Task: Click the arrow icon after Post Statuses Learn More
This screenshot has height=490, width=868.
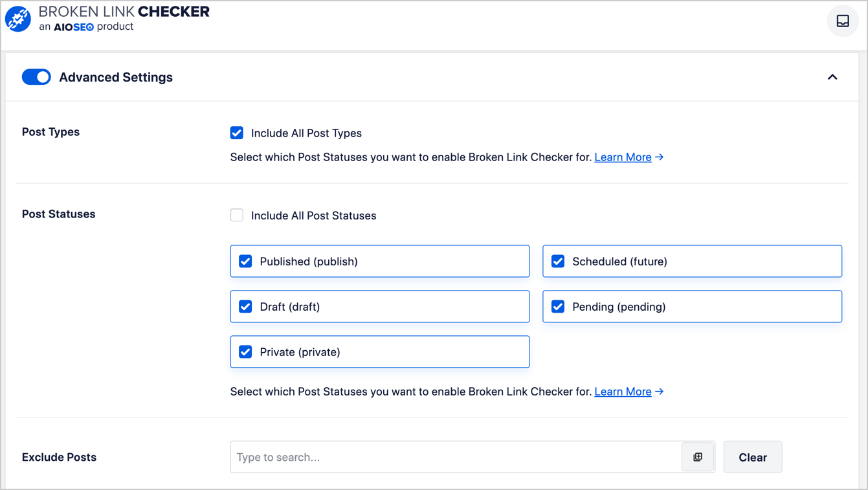Action: (x=660, y=392)
